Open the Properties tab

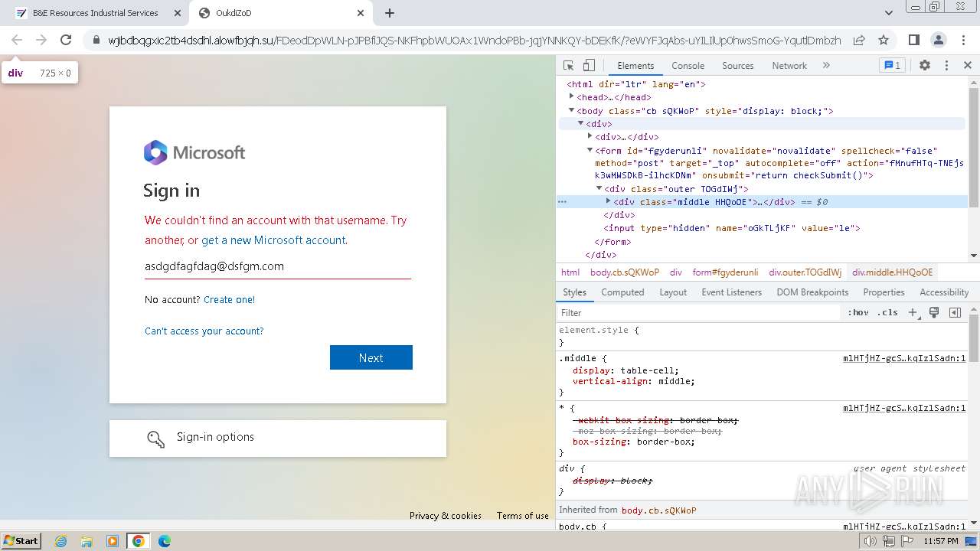pyautogui.click(x=884, y=292)
